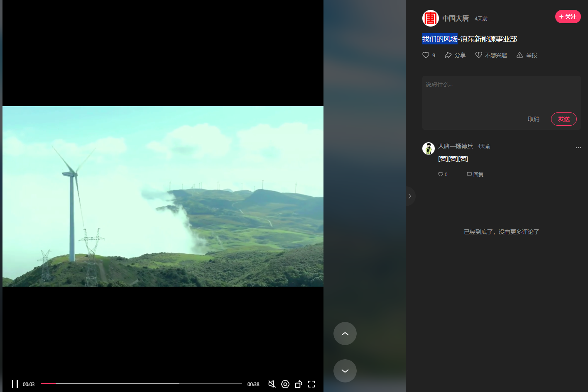Seek on the video progress bar
The height and width of the screenshot is (392, 588).
point(141,384)
